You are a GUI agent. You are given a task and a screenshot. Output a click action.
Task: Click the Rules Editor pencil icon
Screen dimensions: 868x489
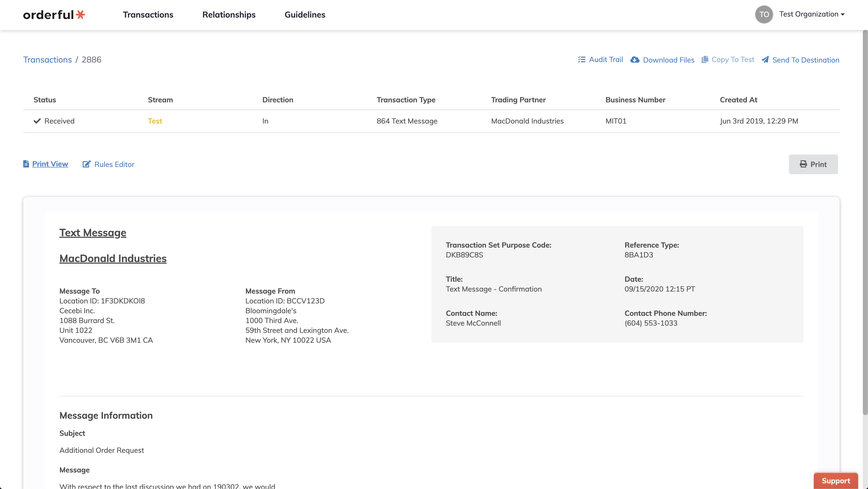[87, 164]
